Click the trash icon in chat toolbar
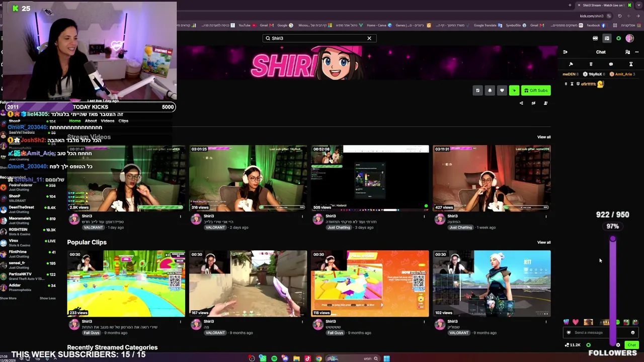The height and width of the screenshot is (362, 644). pos(591,64)
